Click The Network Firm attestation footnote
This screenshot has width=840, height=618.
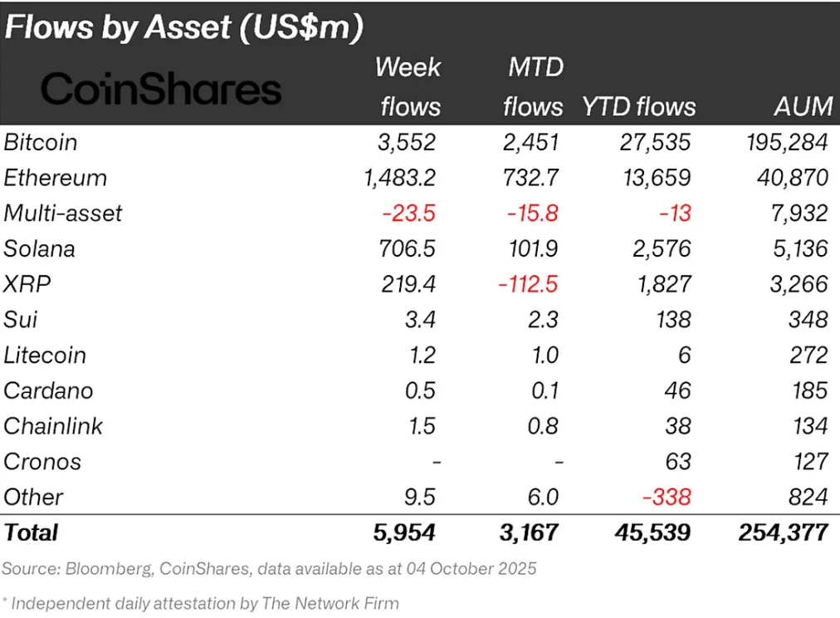200,603
